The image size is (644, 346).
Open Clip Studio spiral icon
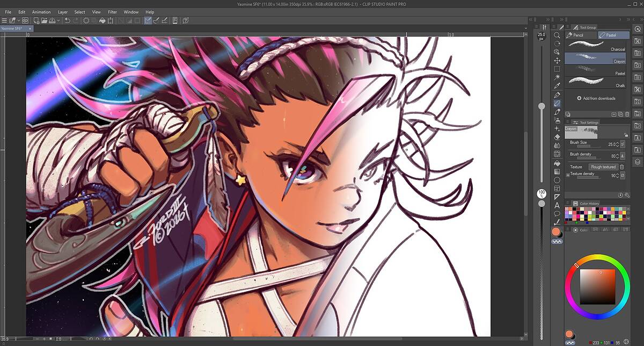[25, 20]
